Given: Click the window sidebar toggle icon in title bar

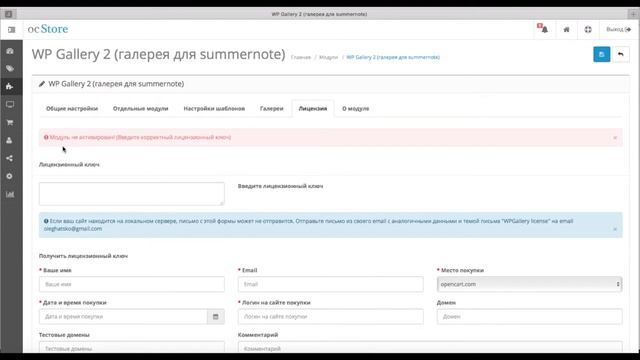Looking at the screenshot, I should 9,14.
